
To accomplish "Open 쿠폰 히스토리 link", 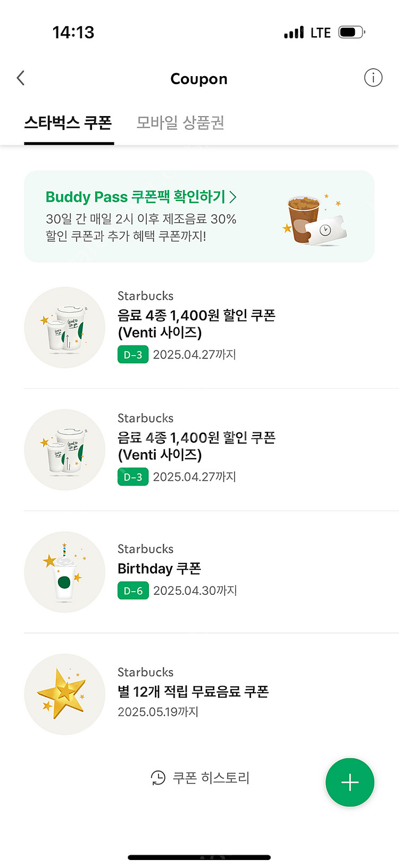I will [x=211, y=778].
